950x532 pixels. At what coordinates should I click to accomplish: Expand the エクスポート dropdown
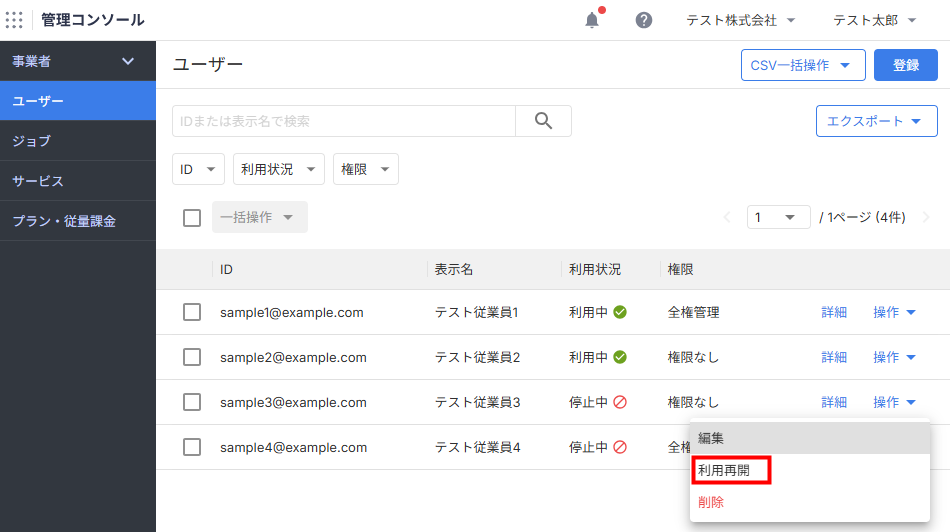[x=876, y=121]
